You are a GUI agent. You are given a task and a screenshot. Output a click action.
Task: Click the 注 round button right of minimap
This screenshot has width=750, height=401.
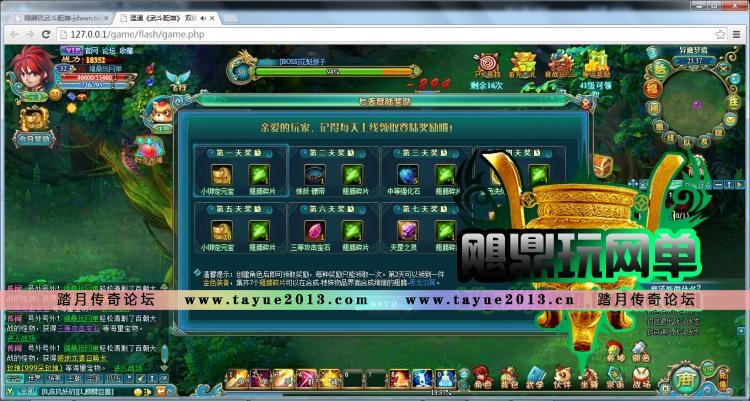pyautogui.click(x=734, y=101)
